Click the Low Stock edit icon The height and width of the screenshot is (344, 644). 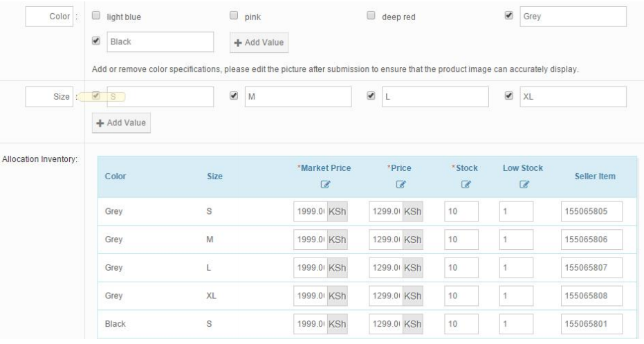point(522,186)
